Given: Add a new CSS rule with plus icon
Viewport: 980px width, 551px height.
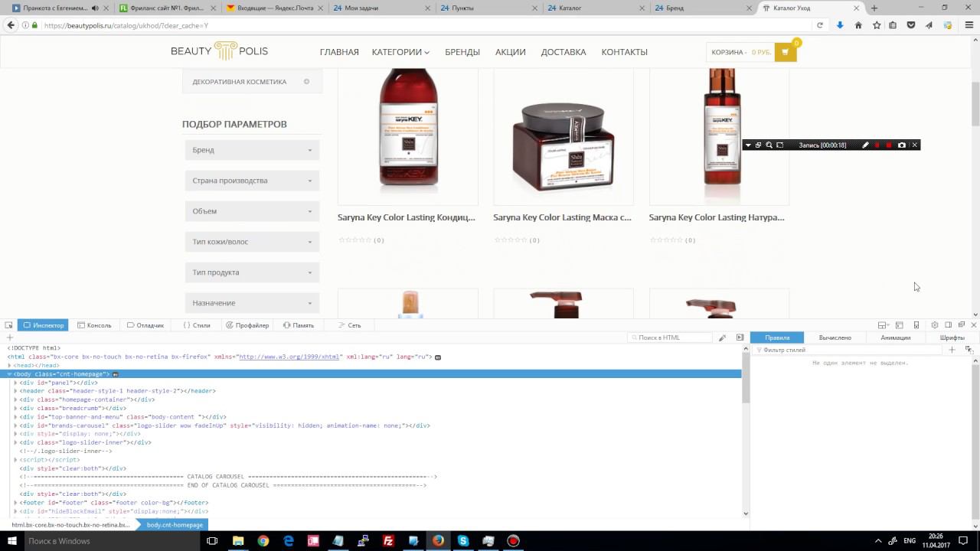Looking at the screenshot, I should [x=952, y=350].
